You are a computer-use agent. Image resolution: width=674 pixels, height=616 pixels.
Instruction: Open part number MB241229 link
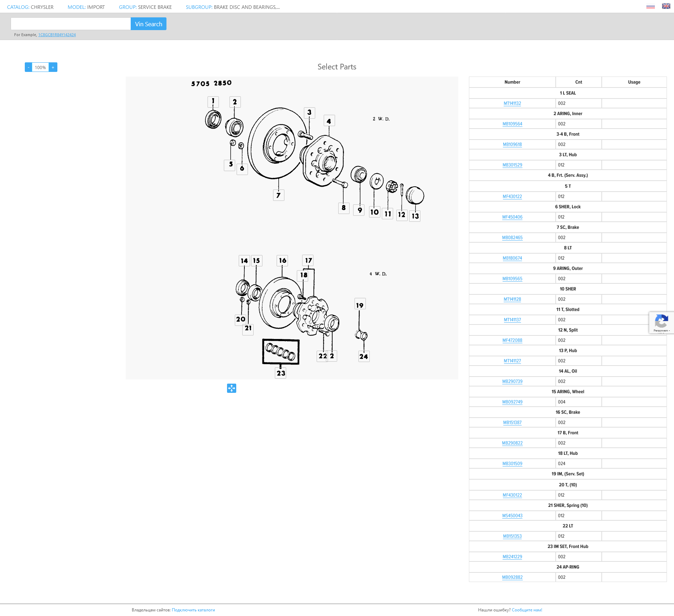coord(512,557)
